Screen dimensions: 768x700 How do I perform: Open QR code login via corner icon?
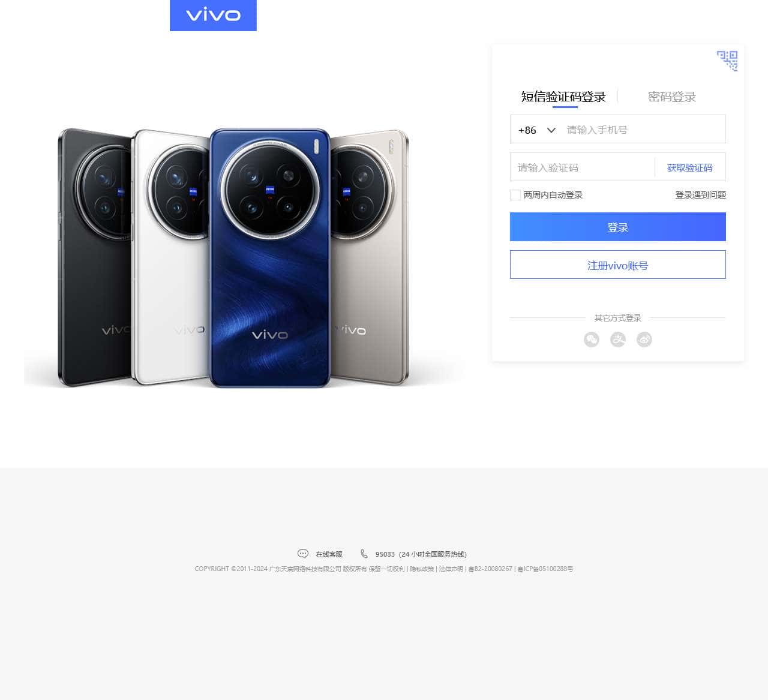(727, 61)
